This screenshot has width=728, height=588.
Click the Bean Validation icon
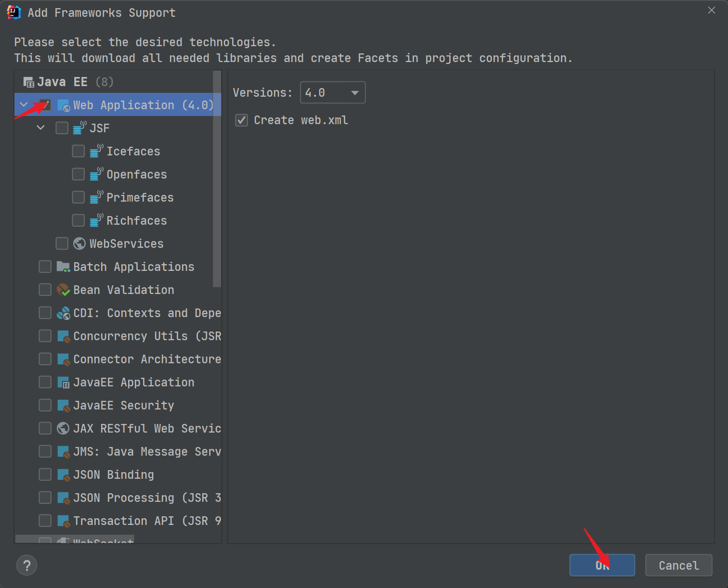[x=63, y=290]
